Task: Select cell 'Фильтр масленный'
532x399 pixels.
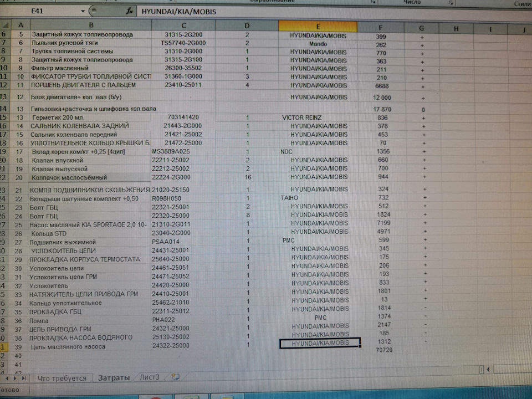Action: 91,68
